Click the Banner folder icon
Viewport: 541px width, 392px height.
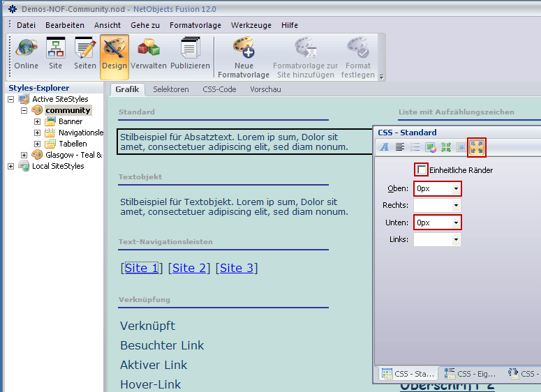coord(50,121)
